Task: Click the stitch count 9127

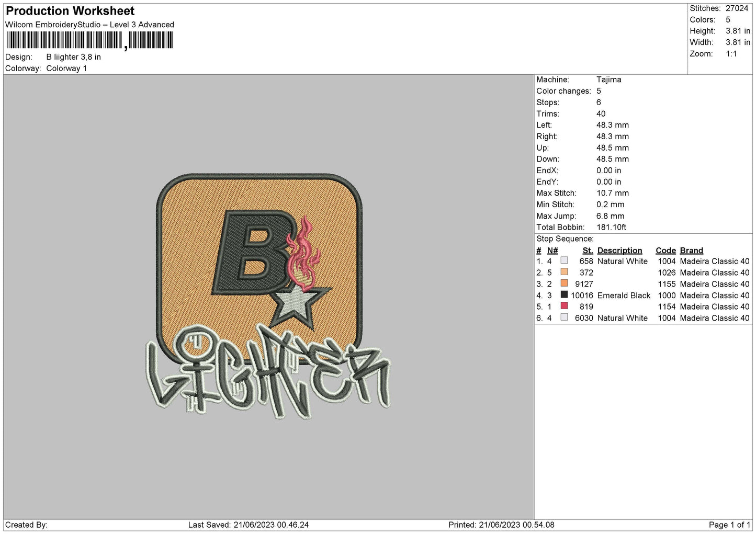Action: coord(584,284)
